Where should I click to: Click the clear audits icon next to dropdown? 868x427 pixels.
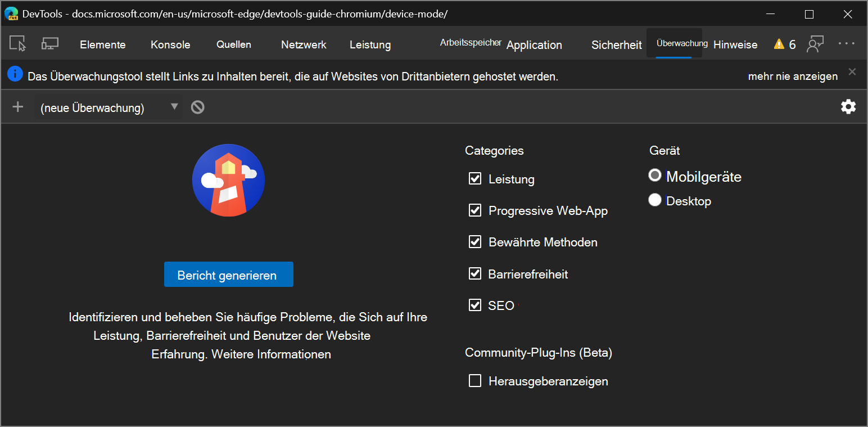[x=197, y=106]
